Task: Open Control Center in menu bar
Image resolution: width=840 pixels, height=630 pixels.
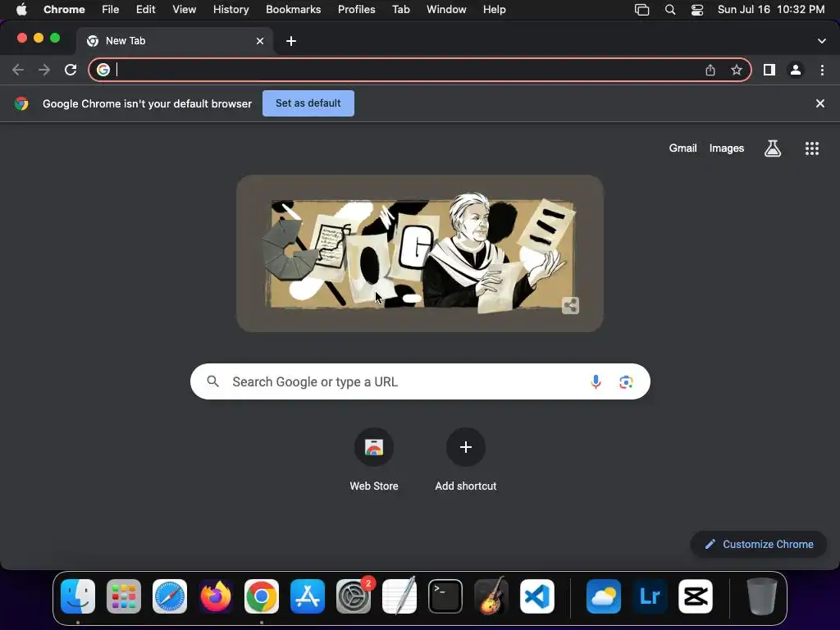Action: [697, 9]
